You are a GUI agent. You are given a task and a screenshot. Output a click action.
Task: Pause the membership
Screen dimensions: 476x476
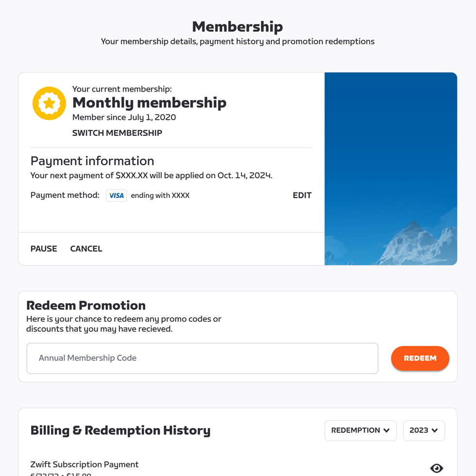click(x=44, y=249)
